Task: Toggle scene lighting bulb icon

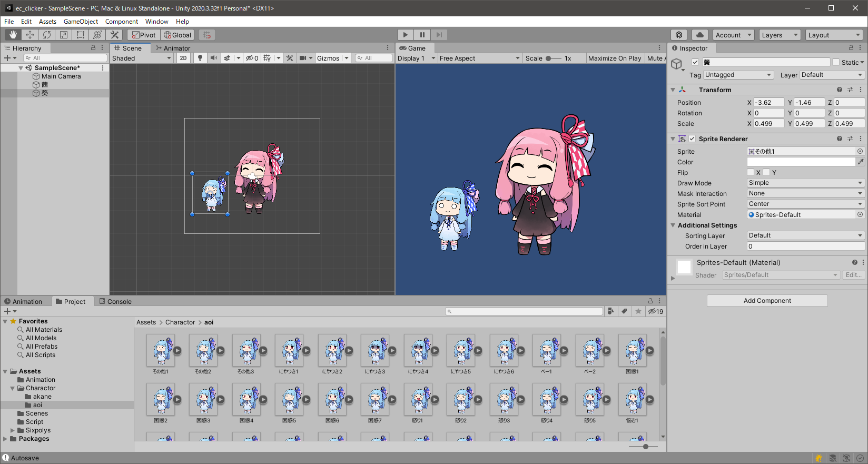Action: pyautogui.click(x=200, y=58)
